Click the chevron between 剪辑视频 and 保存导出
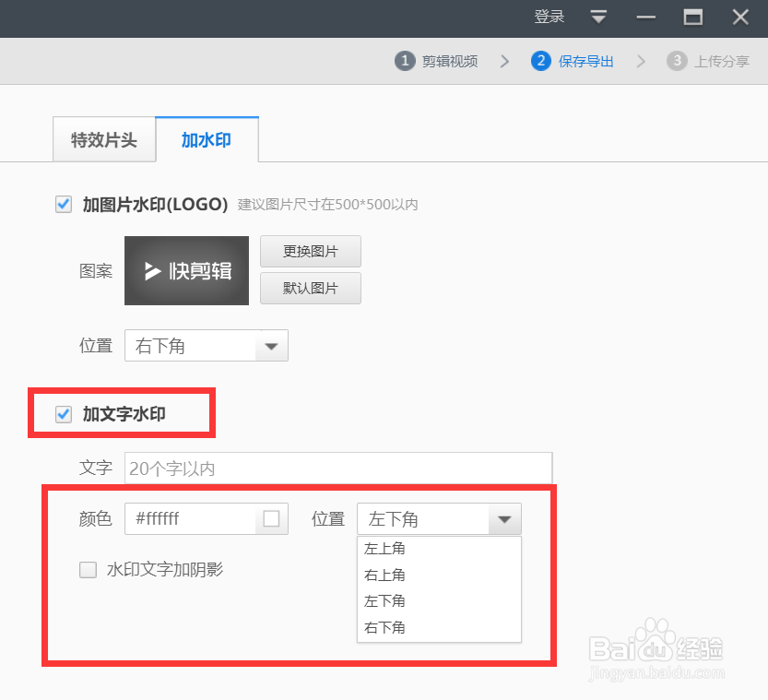This screenshot has width=768, height=700. click(503, 61)
